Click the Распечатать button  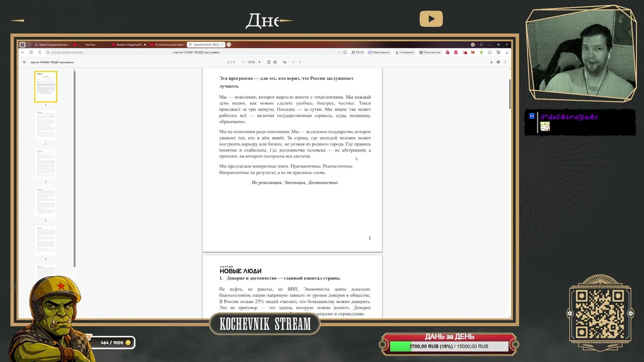click(x=430, y=52)
